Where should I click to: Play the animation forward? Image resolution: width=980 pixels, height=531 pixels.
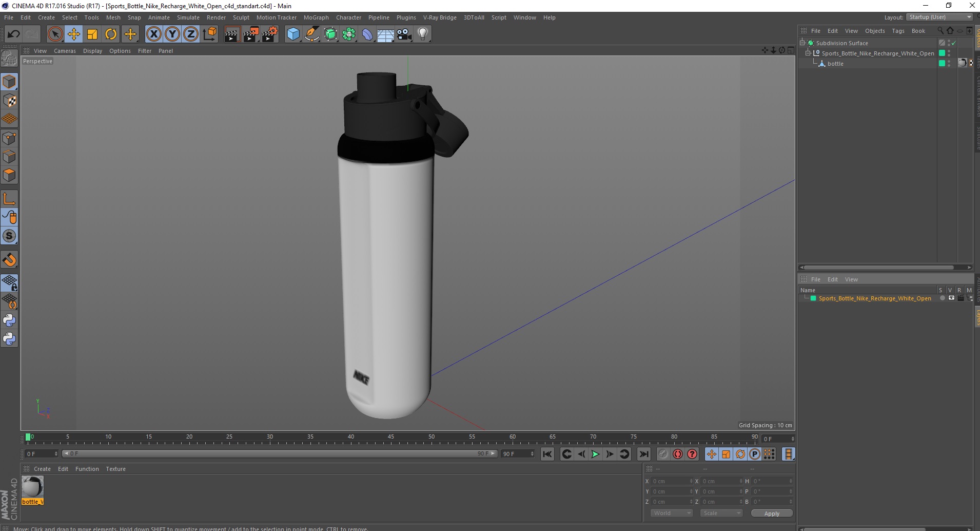pyautogui.click(x=595, y=454)
